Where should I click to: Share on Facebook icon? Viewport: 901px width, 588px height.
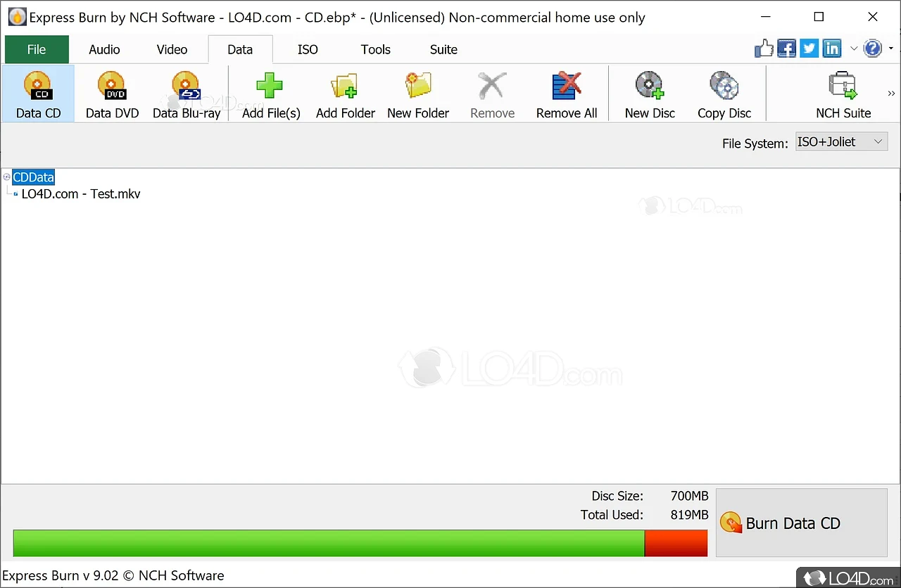pos(787,49)
